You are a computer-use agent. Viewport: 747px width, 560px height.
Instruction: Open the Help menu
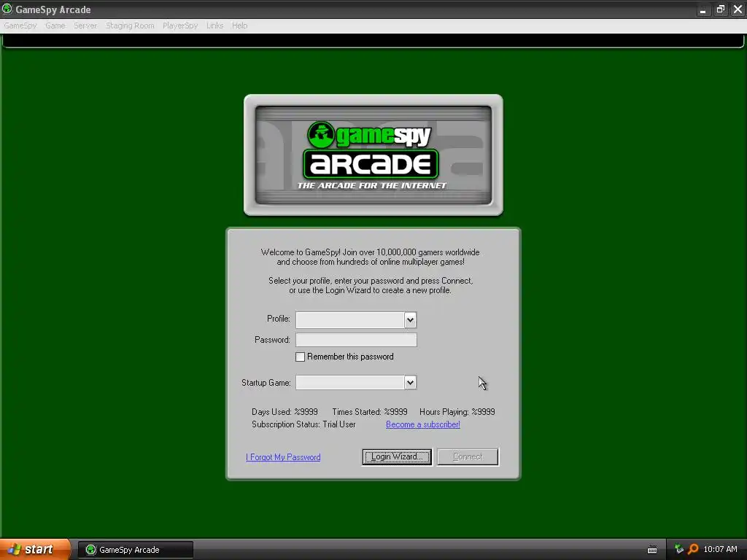point(239,26)
